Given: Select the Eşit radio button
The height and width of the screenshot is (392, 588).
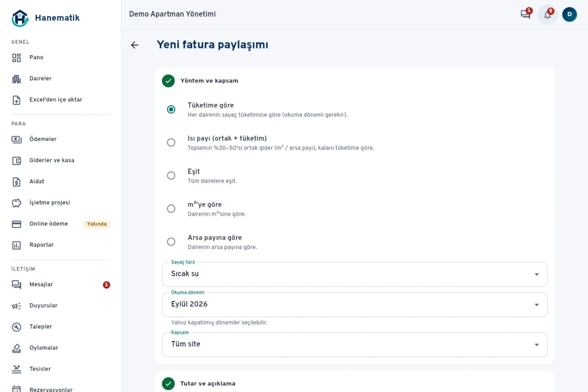Looking at the screenshot, I should 171,175.
